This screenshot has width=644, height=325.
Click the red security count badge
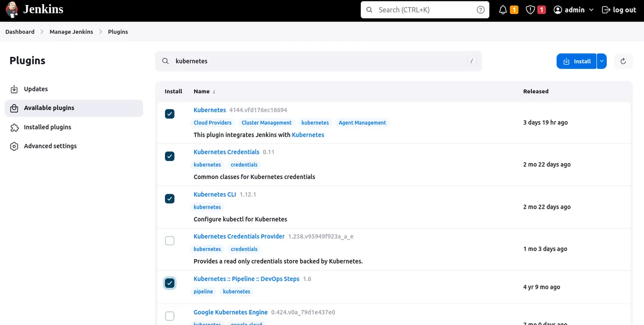(x=541, y=10)
